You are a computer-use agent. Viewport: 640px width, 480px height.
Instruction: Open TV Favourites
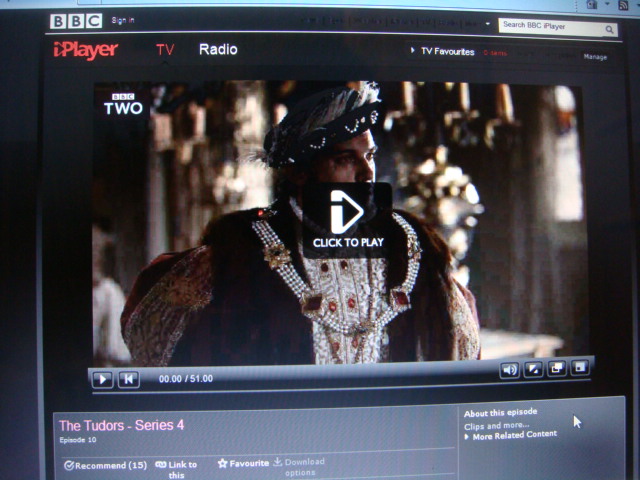(448, 51)
